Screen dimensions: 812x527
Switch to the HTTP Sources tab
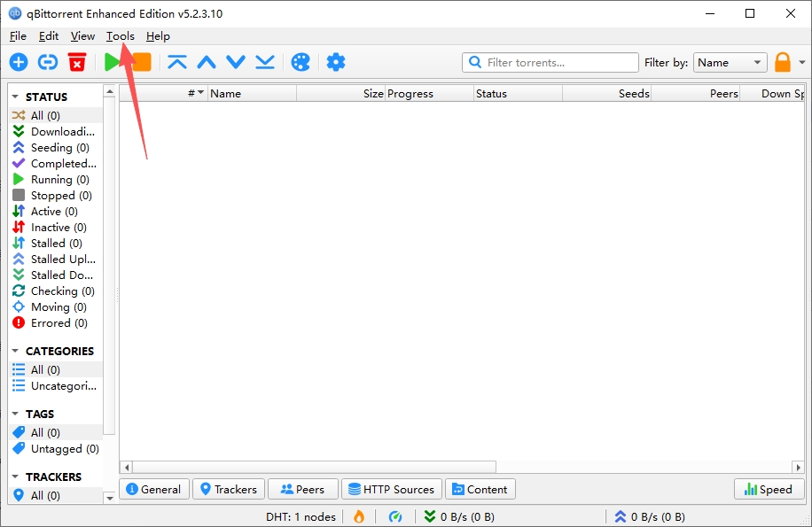392,489
